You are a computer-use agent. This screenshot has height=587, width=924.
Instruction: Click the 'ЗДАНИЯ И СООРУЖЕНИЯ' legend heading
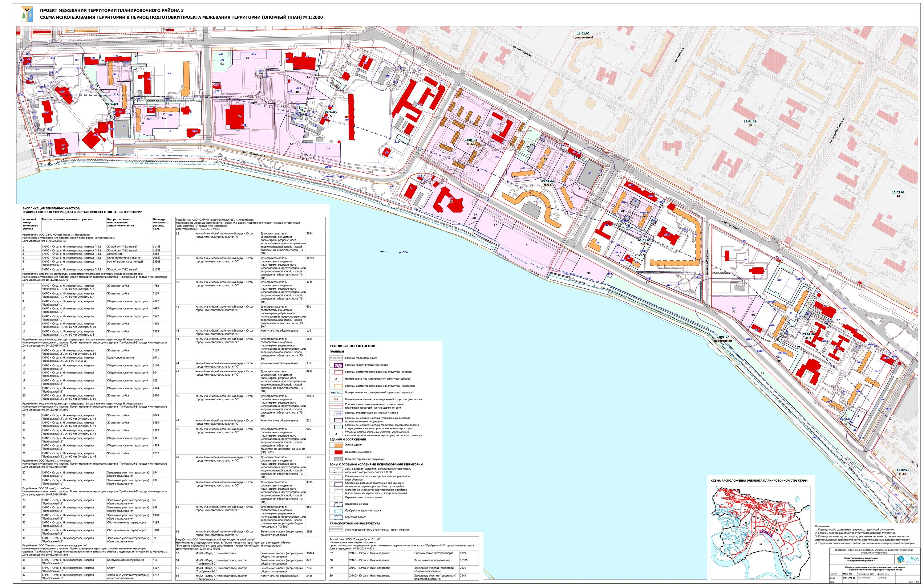(348, 439)
